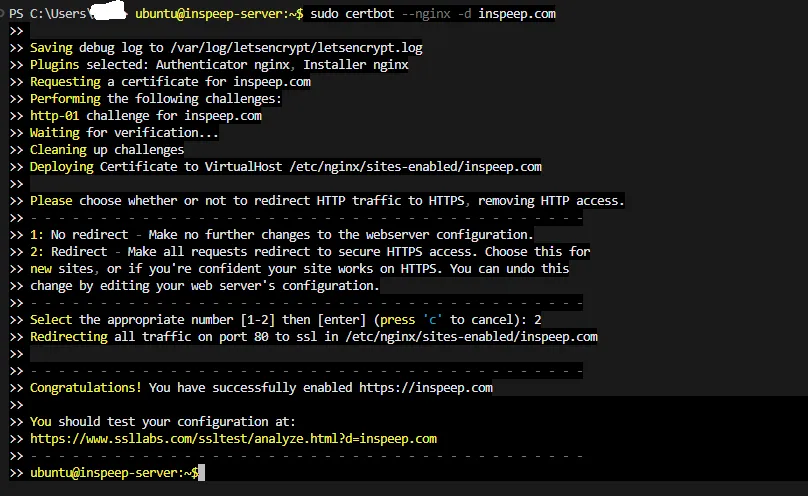The image size is (808, 496).
Task: Click the 'Performing the following challenges:' line
Action: click(x=156, y=99)
